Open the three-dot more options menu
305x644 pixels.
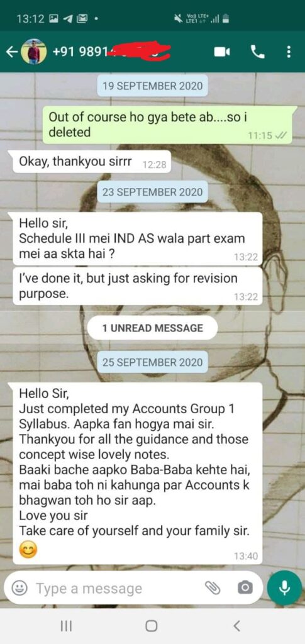point(289,52)
